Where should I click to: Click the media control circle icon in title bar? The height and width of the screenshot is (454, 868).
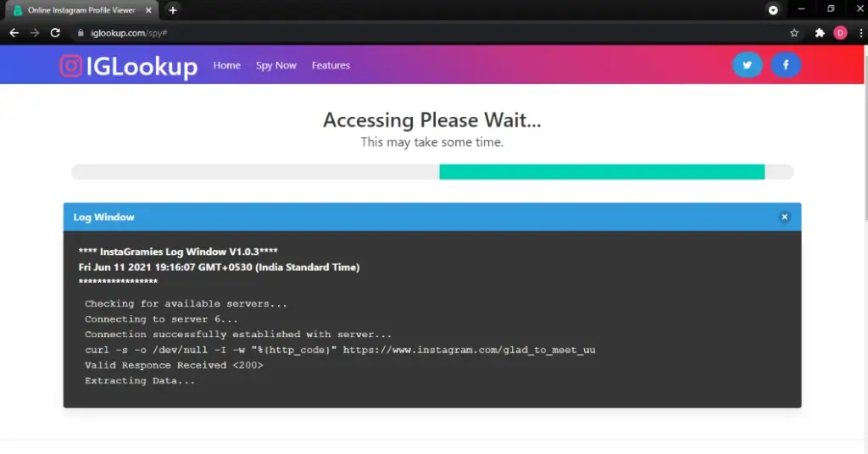(773, 10)
